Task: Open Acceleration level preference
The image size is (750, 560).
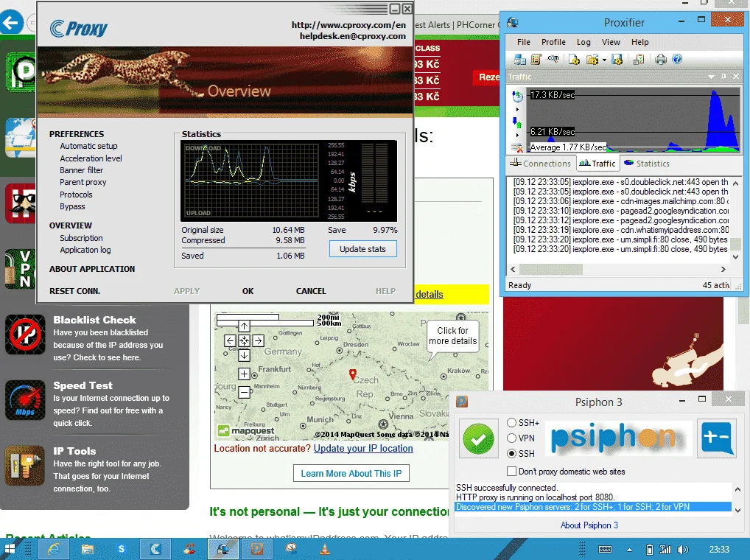Action: coord(91,158)
